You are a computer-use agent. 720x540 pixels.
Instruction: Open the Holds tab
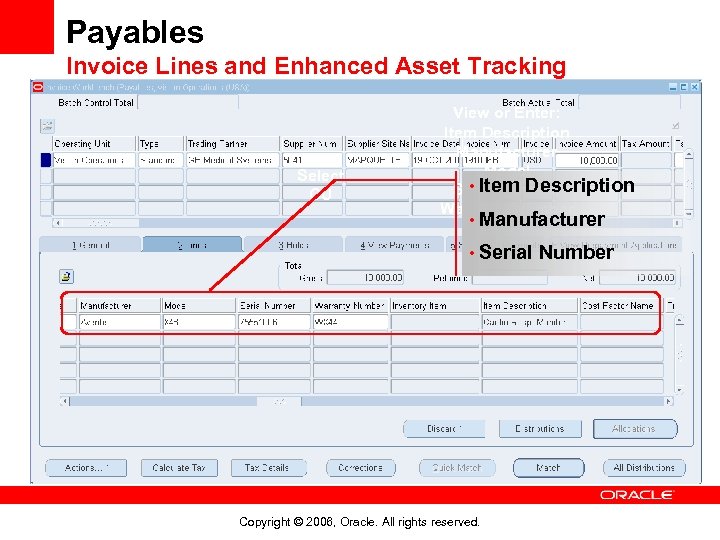[294, 245]
